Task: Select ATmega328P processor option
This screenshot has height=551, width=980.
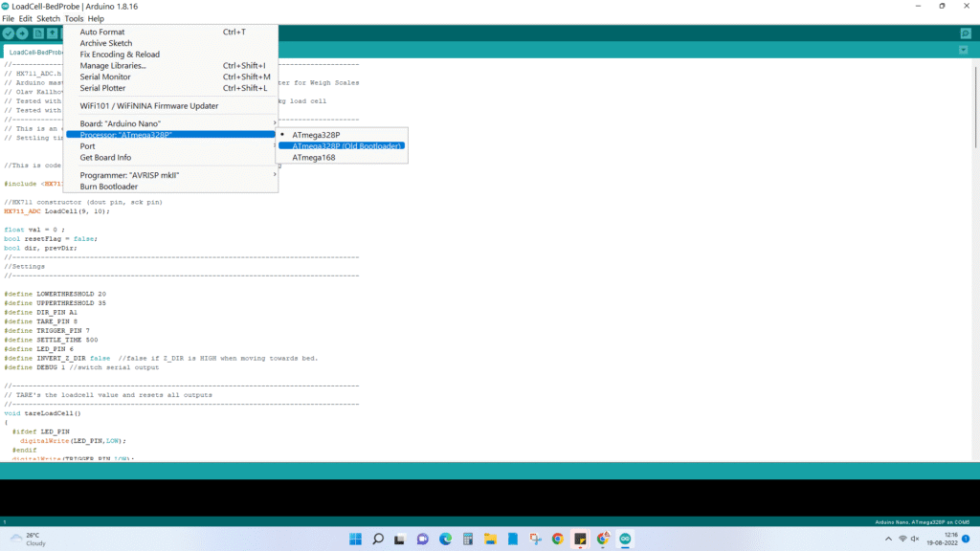Action: coord(316,135)
